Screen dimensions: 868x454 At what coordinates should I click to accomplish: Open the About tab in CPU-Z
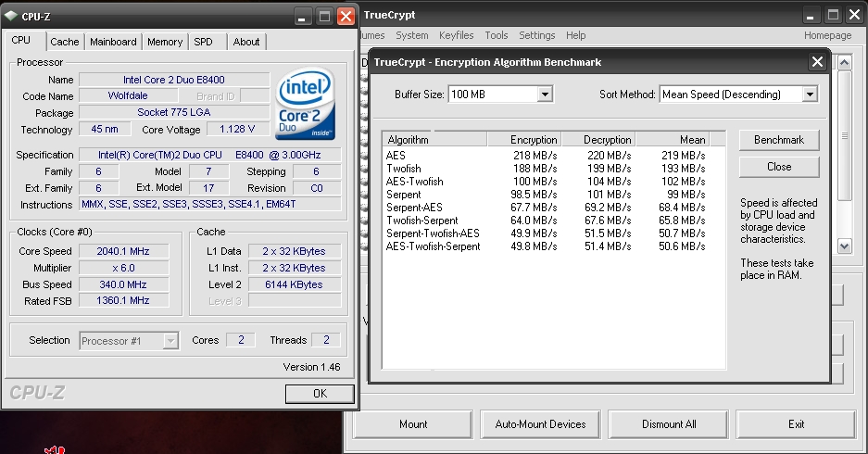coord(245,42)
